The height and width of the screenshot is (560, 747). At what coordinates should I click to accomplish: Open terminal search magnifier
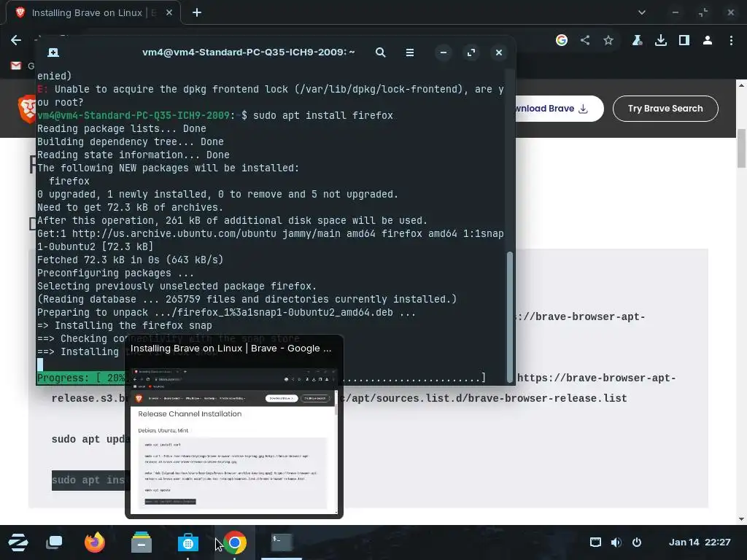380,52
